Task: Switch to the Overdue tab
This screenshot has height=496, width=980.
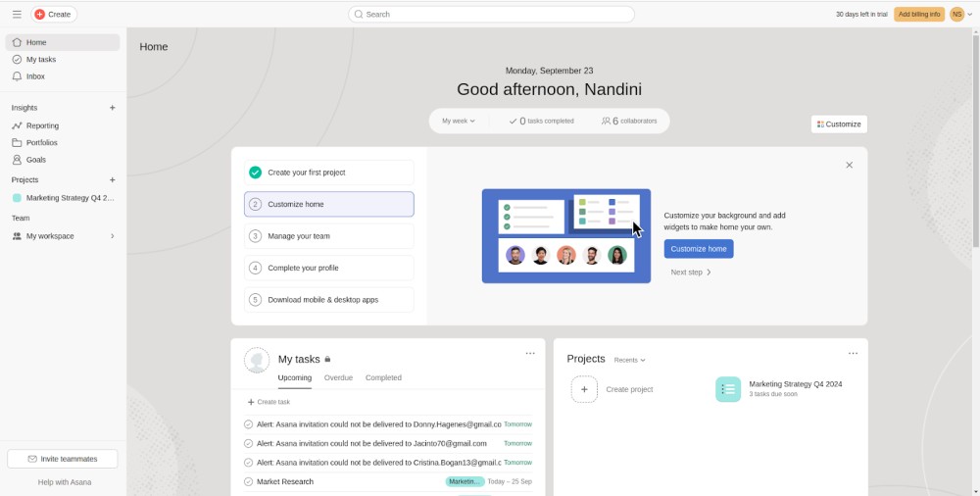Action: [x=338, y=377]
